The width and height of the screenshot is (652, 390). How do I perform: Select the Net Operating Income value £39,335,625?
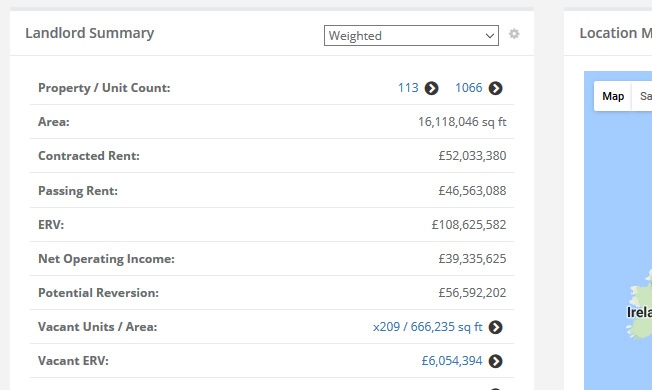pos(472,259)
